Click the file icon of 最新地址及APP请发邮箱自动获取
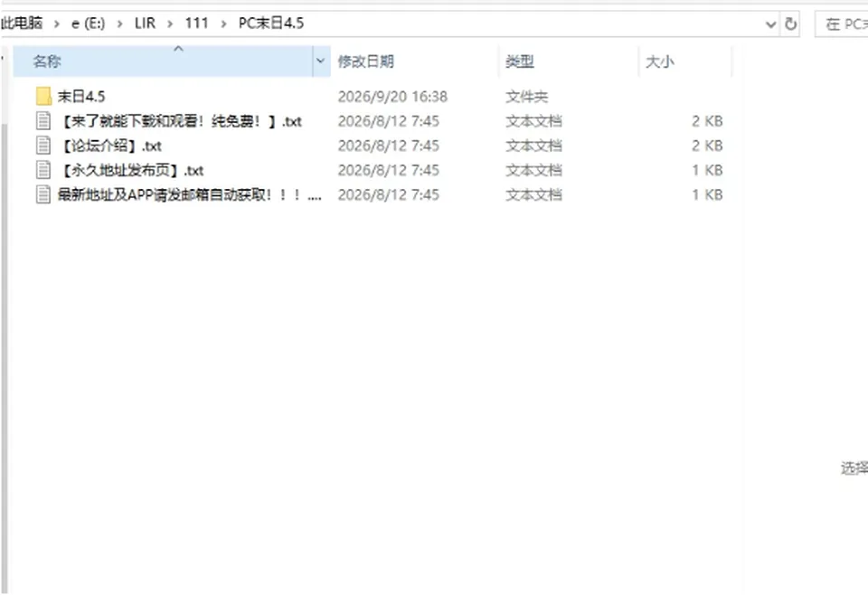Screen dimensions: 868x595 click(x=43, y=194)
